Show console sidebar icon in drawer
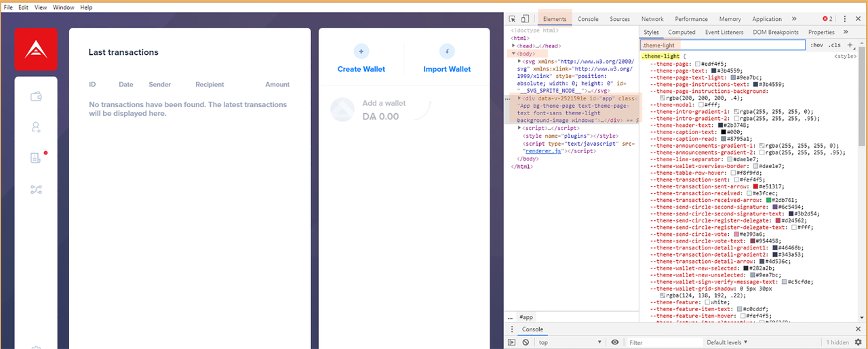 [x=512, y=343]
